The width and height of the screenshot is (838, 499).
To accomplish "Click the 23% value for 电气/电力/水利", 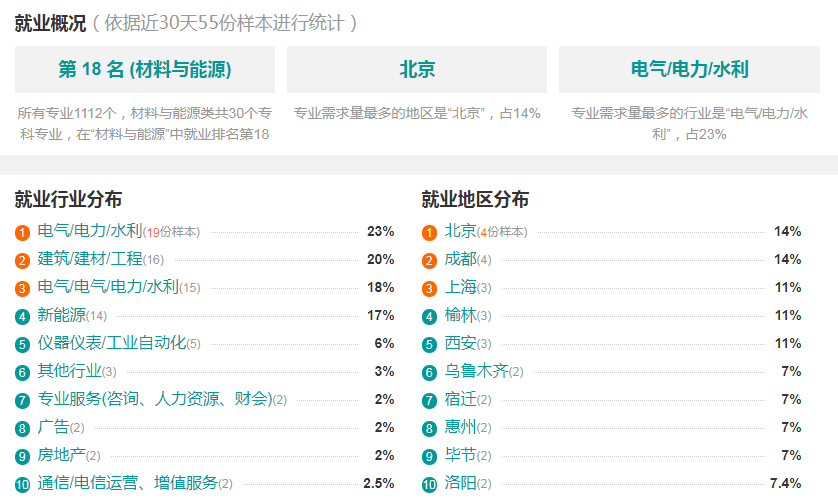I will tap(381, 231).
